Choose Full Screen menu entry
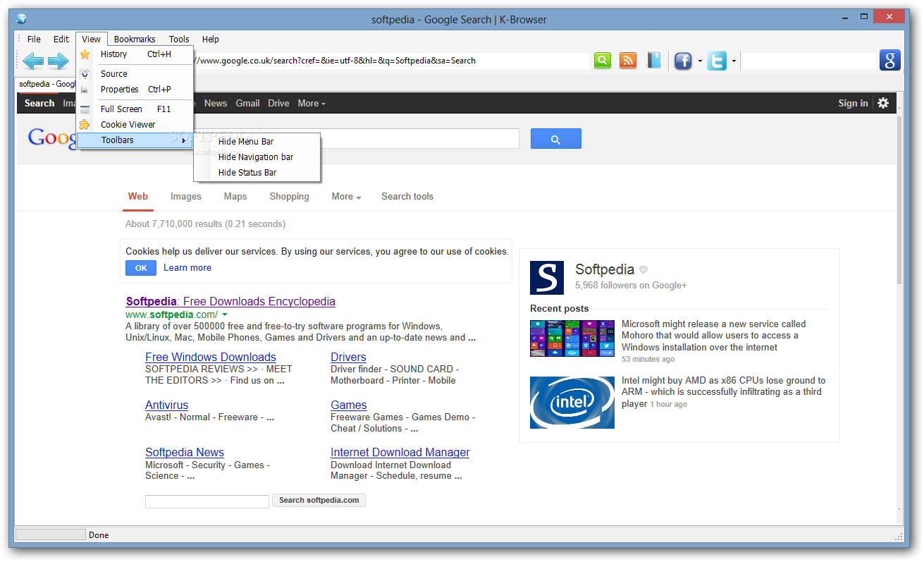 click(135, 109)
